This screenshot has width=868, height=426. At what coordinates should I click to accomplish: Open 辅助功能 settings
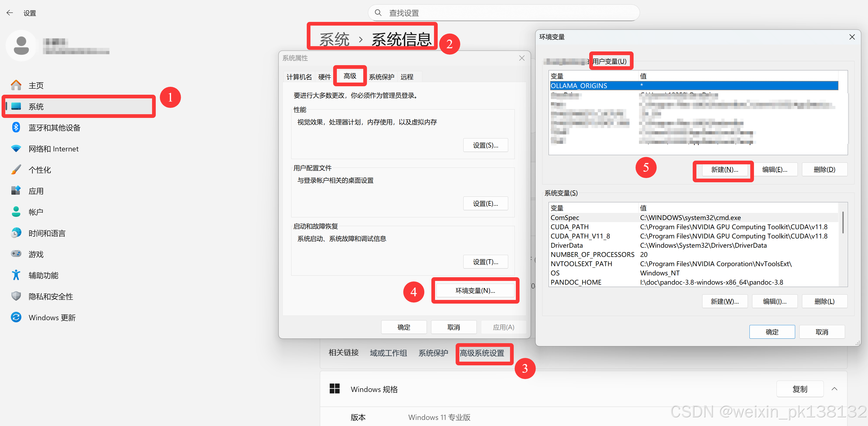point(43,275)
